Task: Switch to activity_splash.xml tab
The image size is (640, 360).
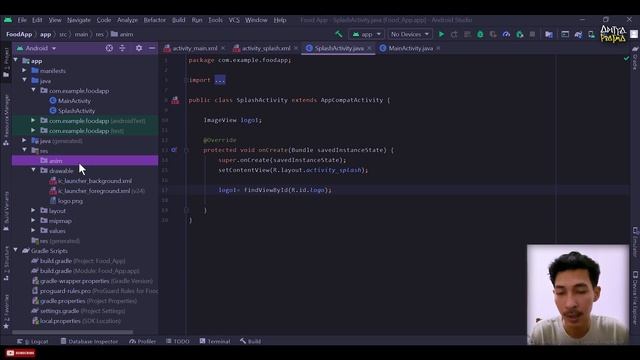Action: coord(266,48)
